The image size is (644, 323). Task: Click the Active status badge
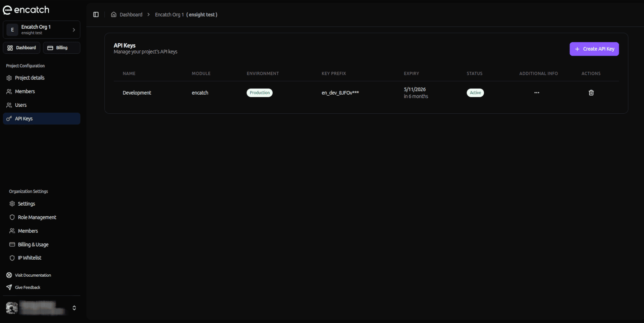[x=475, y=93]
